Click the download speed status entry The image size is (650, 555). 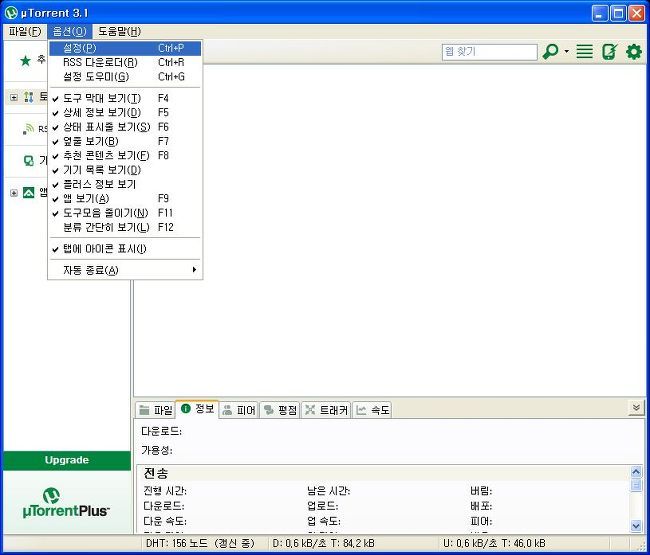coord(324,543)
